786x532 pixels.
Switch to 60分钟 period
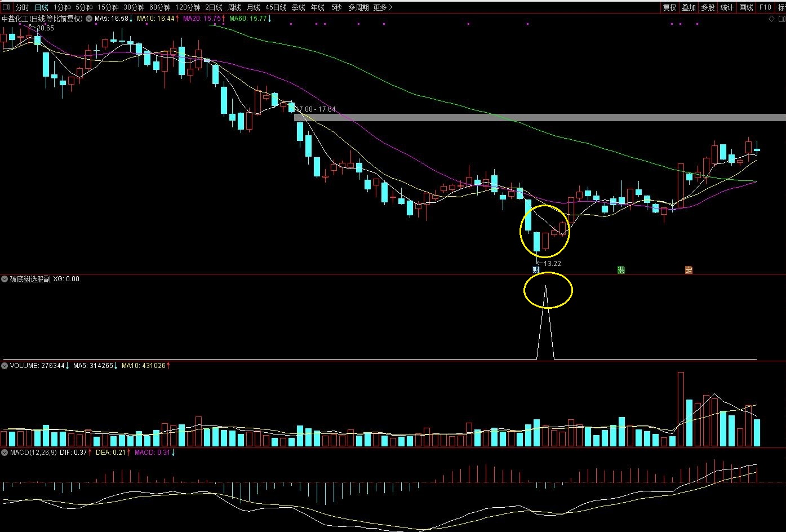coord(160,7)
